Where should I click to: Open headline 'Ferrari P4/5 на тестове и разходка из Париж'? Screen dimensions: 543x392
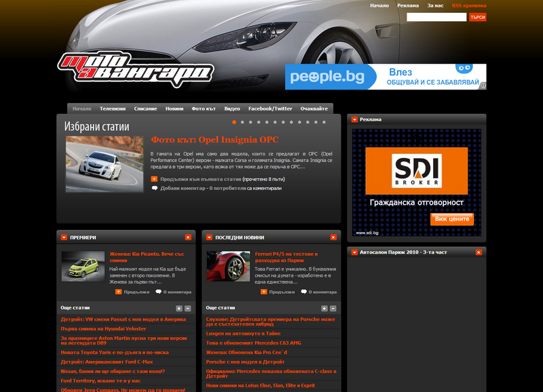coord(286,257)
